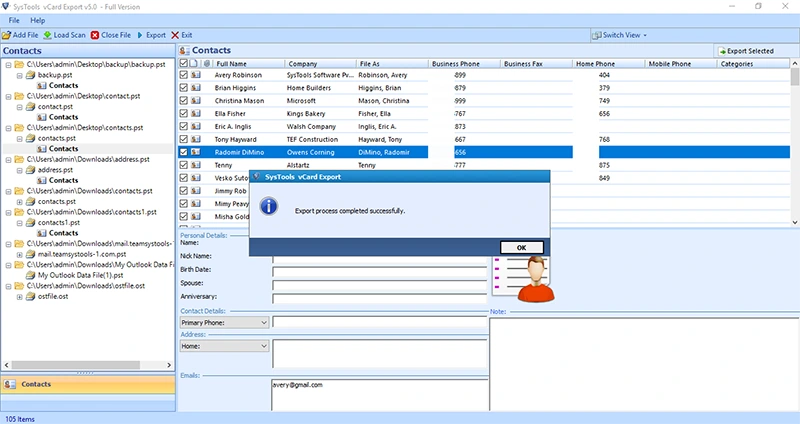Click the document type column header icon
Screen dimensions: 800x424
[x=194, y=64]
